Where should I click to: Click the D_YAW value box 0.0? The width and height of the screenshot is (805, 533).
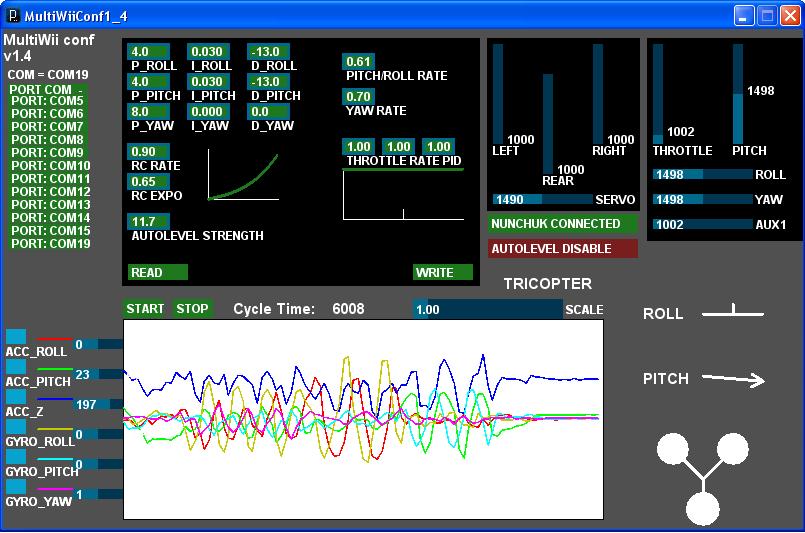pos(269,111)
